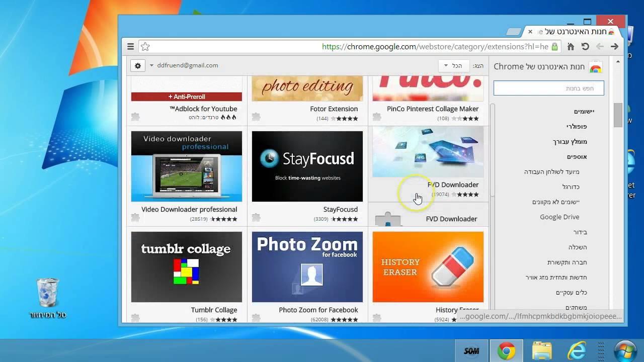644x362 pixels.
Task: Open the Chrome hamburger menu
Action: [130, 47]
